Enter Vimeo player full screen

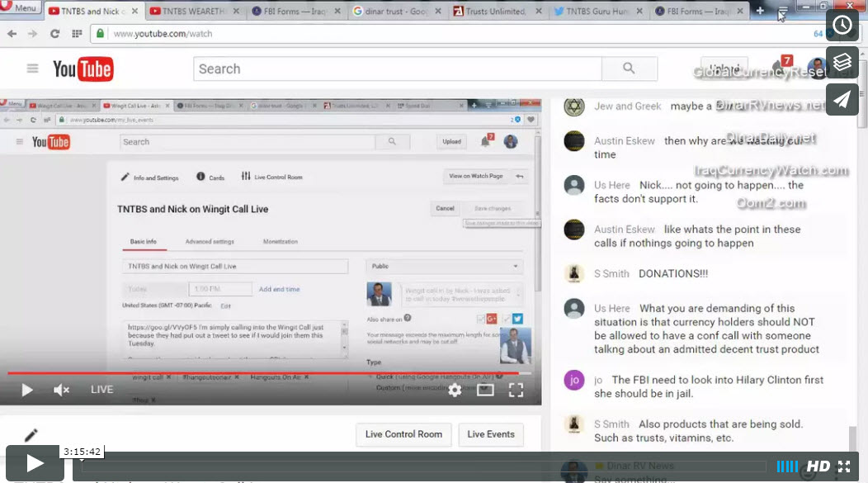(844, 466)
